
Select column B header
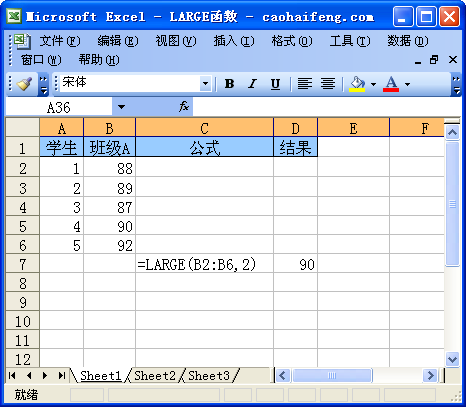[x=109, y=128]
